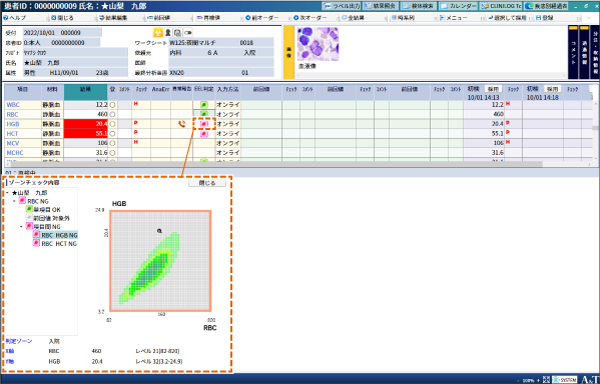Click the green EEL判定 icon for WBC
The width and height of the screenshot is (600, 384).
pos(204,105)
